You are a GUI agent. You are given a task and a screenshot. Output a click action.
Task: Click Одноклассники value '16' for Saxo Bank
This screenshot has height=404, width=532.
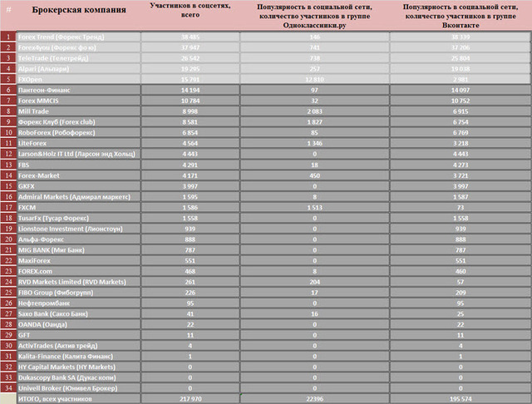pos(314,313)
